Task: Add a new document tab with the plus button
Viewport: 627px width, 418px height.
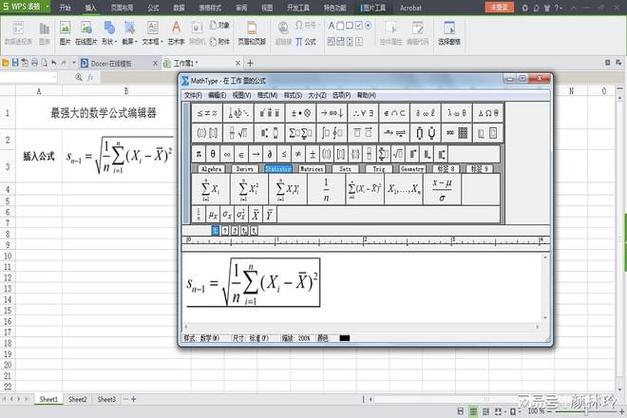Action: 250,63
